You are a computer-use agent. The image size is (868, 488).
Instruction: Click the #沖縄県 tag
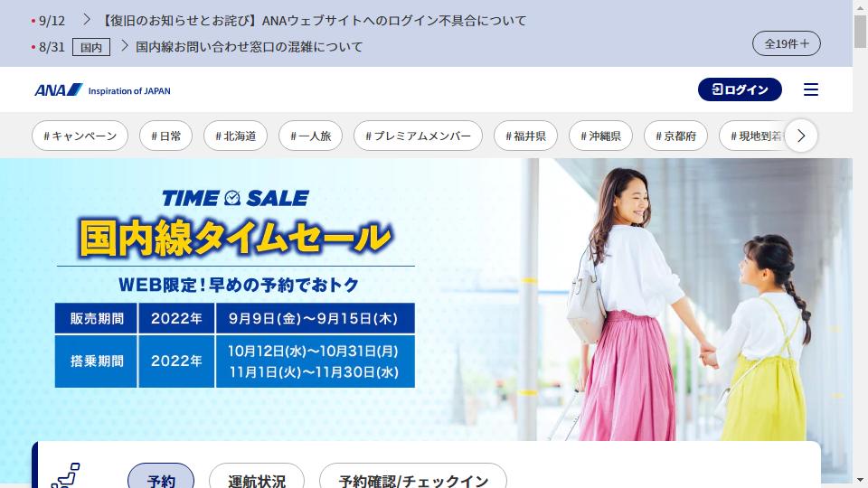(600, 136)
